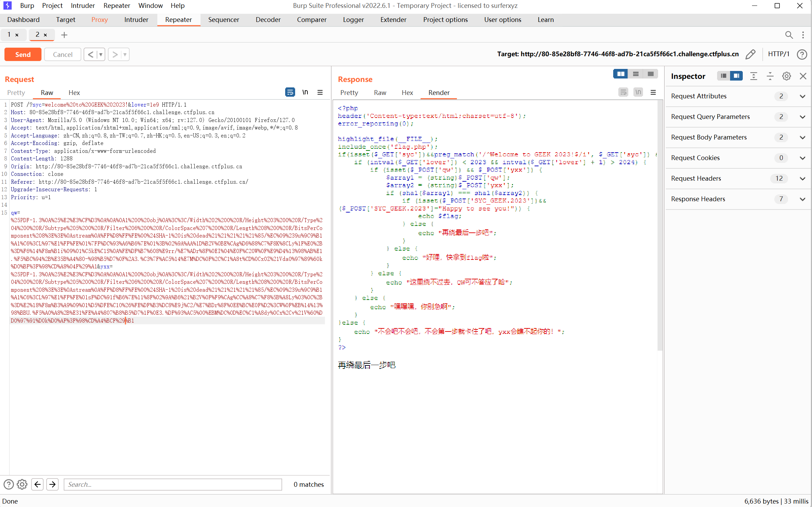Open the Intruder main tab
Image resolution: width=812 pixels, height=507 pixels.
(136, 20)
